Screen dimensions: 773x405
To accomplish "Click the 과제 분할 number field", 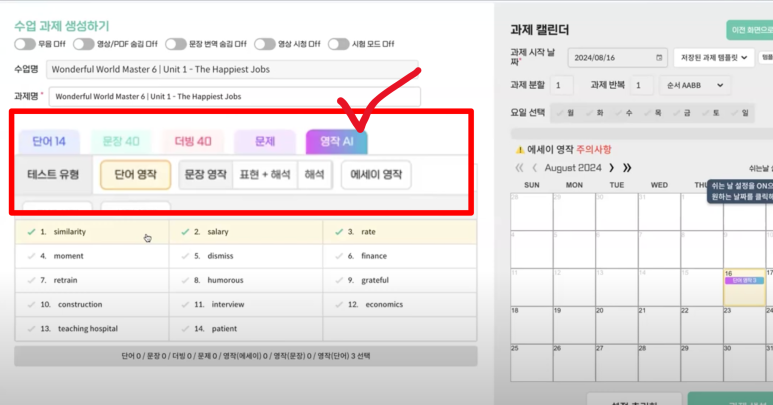I will [562, 85].
